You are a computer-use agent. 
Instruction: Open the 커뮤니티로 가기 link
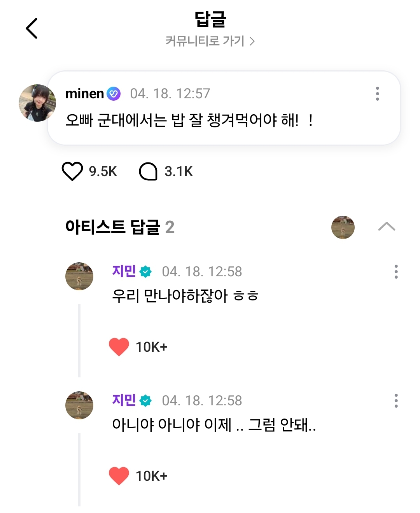point(210,41)
